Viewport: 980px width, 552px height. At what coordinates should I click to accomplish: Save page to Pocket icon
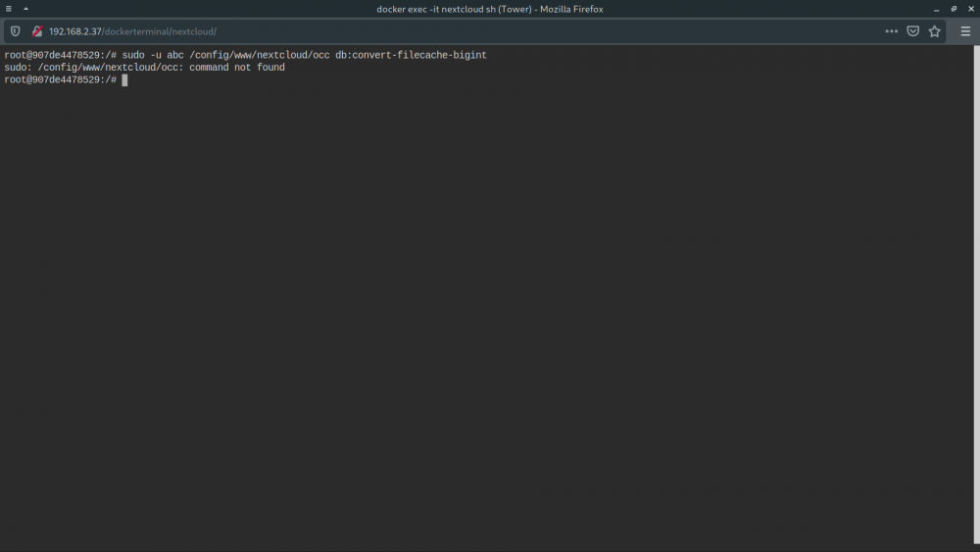913,31
